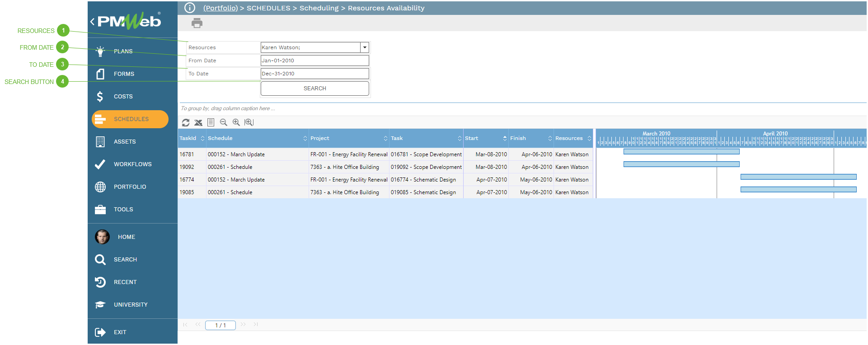Click TaskId cell 19092
This screenshot has height=345, width=868.
point(192,167)
